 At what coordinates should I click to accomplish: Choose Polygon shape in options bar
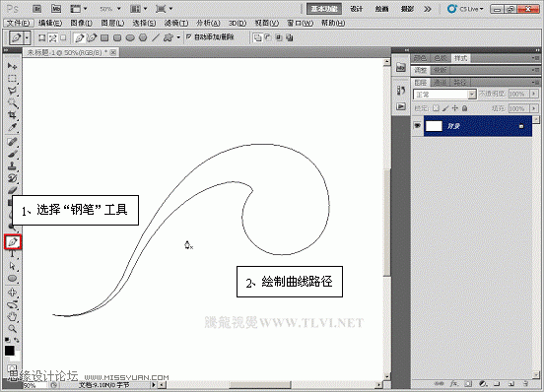143,37
